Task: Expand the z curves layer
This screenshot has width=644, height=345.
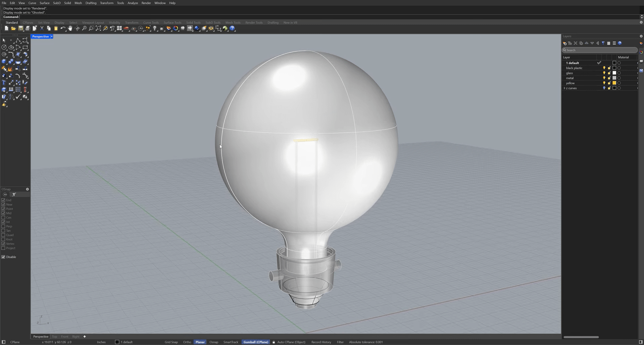Action: (x=564, y=88)
